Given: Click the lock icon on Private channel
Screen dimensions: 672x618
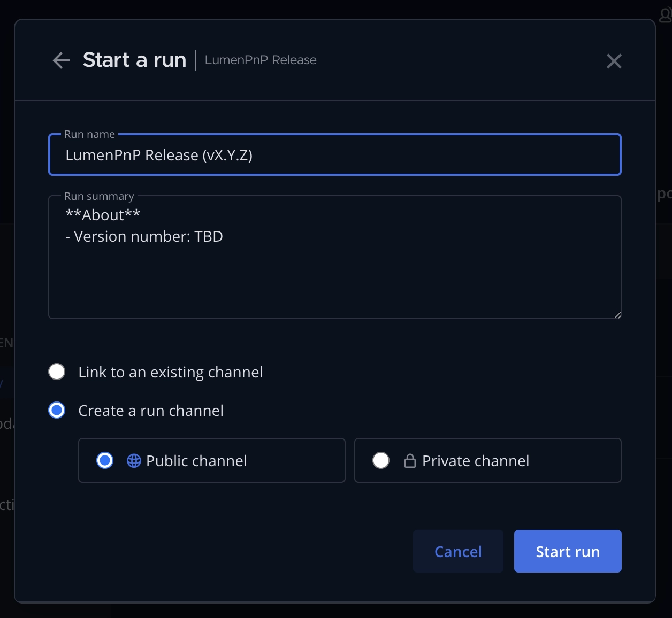Looking at the screenshot, I should point(410,461).
